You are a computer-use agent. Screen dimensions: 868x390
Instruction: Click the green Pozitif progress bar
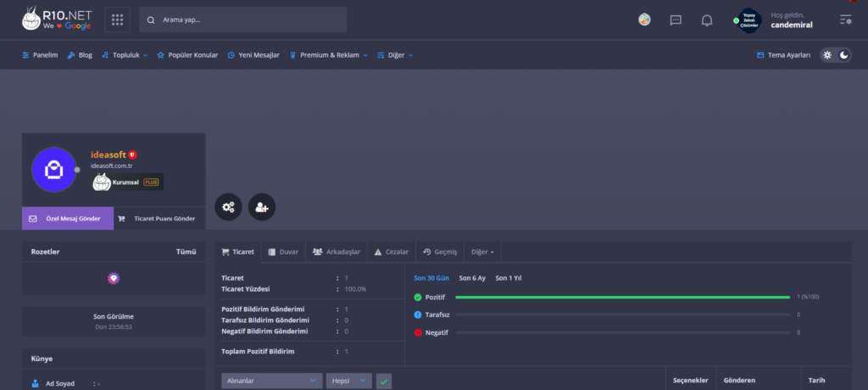point(623,298)
